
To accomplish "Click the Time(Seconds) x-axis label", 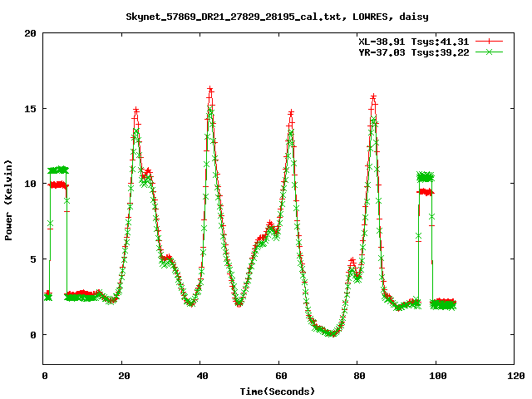I will [277, 392].
